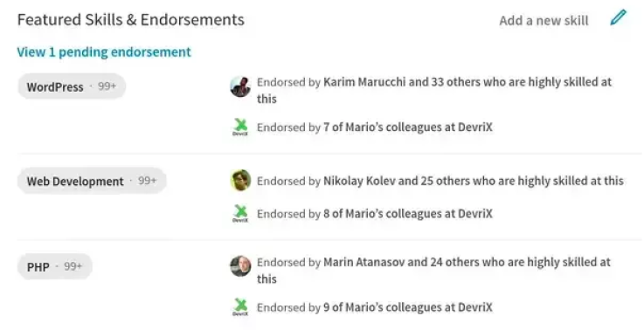
Task: Open the WordPress skill pill
Action: pos(72,86)
